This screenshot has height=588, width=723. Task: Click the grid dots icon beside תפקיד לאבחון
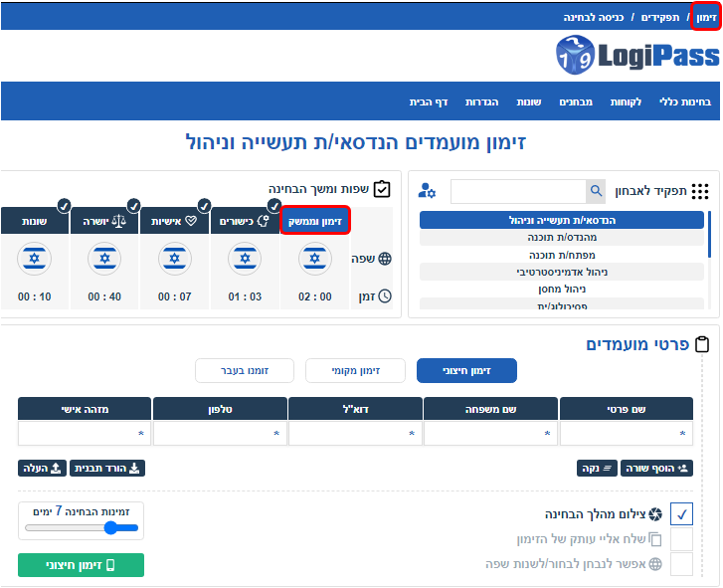[700, 191]
